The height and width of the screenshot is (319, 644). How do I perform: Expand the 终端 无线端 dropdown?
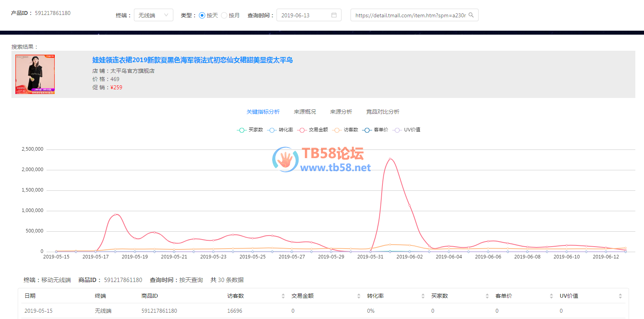pos(154,15)
